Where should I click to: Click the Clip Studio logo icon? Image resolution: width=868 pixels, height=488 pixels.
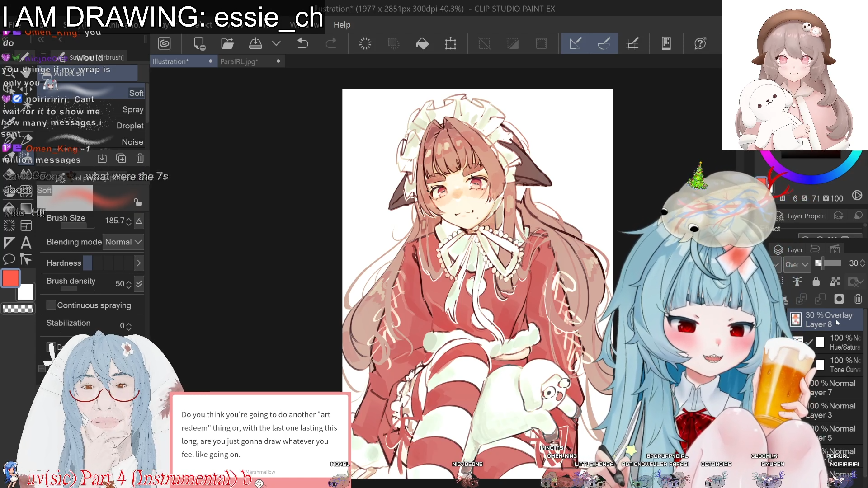(x=165, y=43)
